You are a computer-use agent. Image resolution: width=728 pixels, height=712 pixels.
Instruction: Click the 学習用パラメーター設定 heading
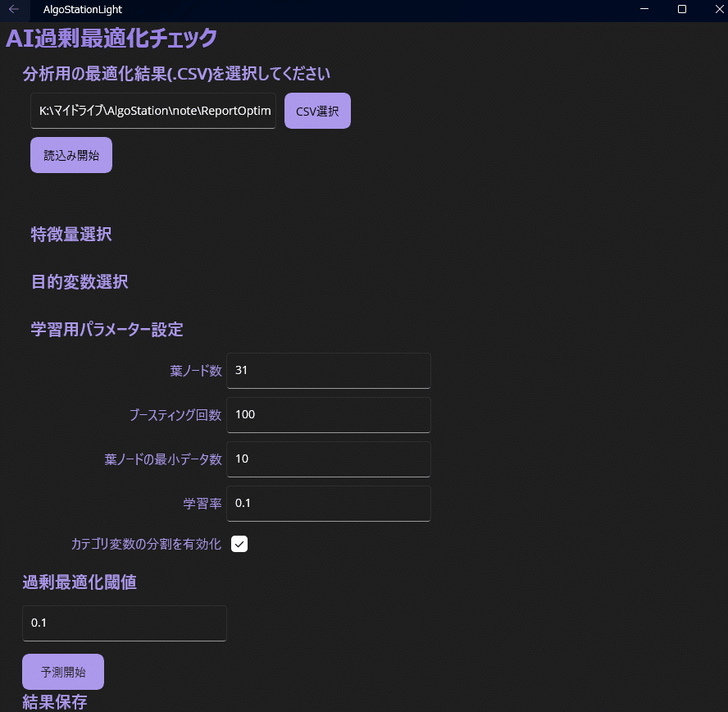pyautogui.click(x=107, y=330)
